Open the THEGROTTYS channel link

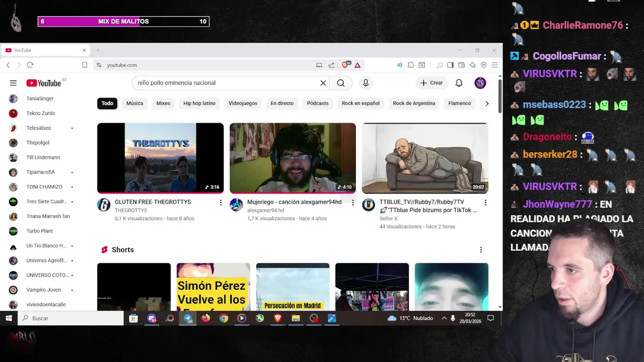pos(131,210)
